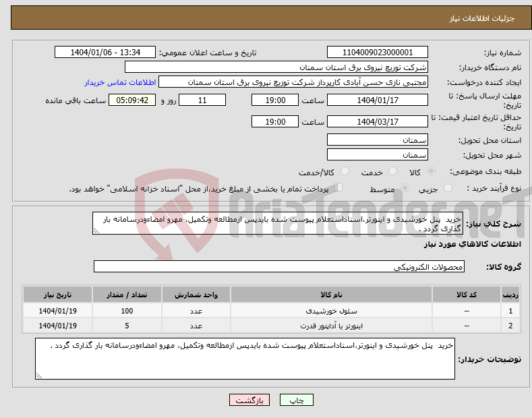This screenshot has width=532, height=418.
Task: Click the response deadline date 1404/01/17 field
Action: click(x=378, y=100)
